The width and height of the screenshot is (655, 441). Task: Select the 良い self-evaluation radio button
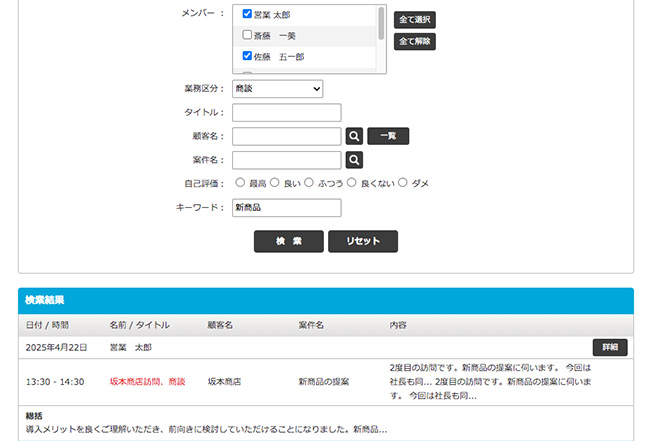tap(274, 182)
